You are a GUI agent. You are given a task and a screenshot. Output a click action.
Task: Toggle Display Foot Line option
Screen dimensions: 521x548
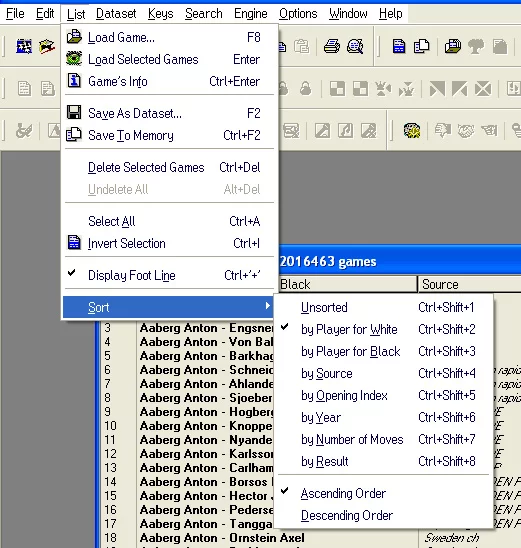tap(169, 275)
